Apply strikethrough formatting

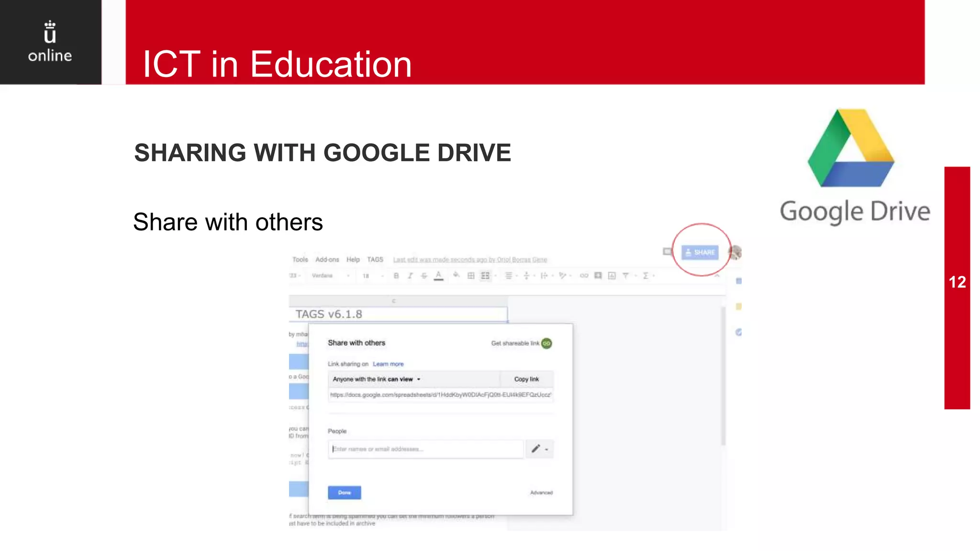[424, 275]
